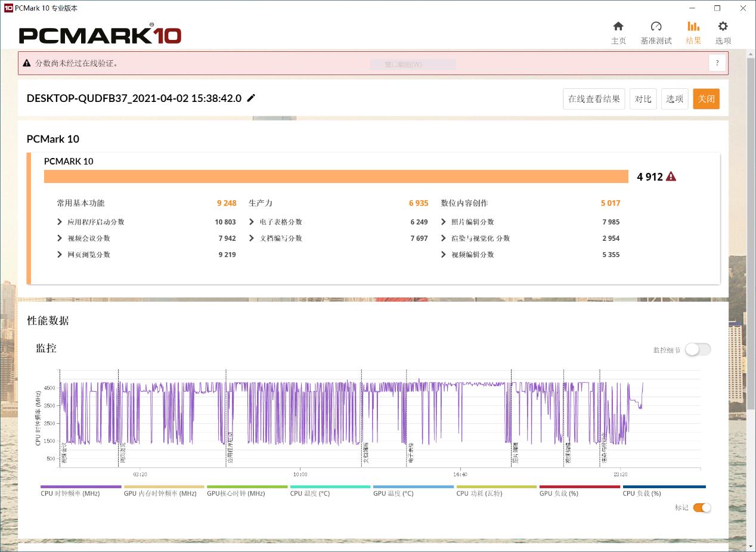
Task: Open Options (选项) gear icon
Action: 723,27
